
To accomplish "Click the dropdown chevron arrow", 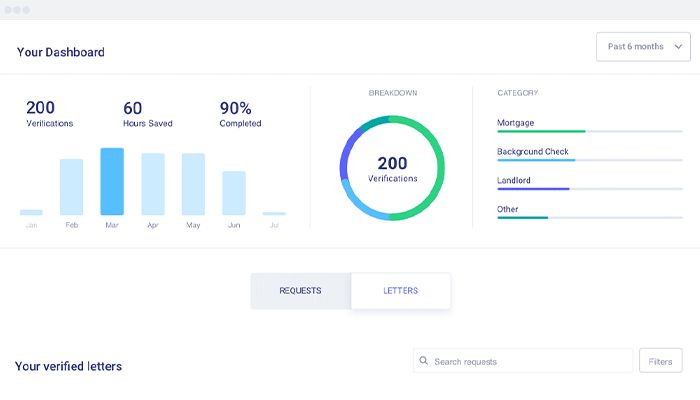I will tap(677, 47).
